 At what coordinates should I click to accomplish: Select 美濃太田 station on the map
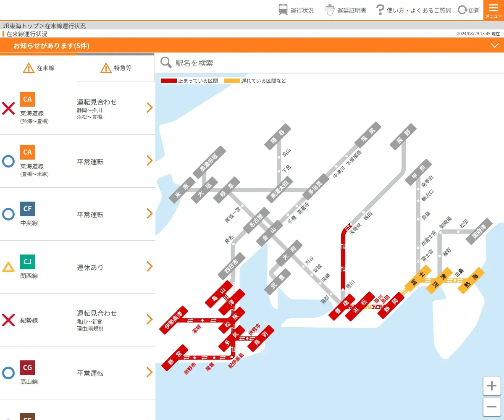click(x=280, y=189)
